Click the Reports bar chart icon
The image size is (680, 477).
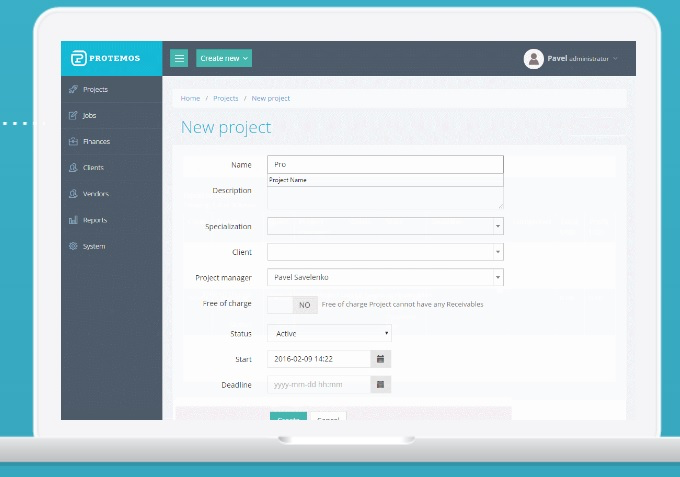(73, 220)
